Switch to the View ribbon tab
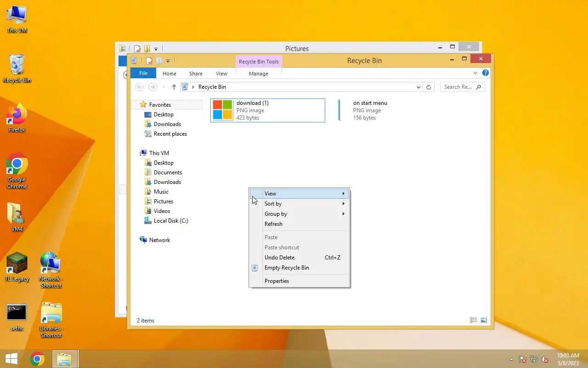 (x=221, y=74)
